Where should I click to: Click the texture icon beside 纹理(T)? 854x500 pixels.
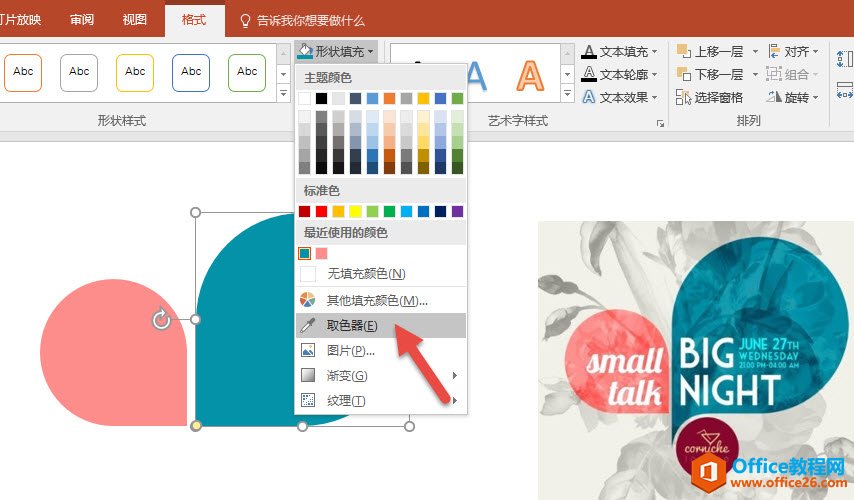[x=308, y=400]
